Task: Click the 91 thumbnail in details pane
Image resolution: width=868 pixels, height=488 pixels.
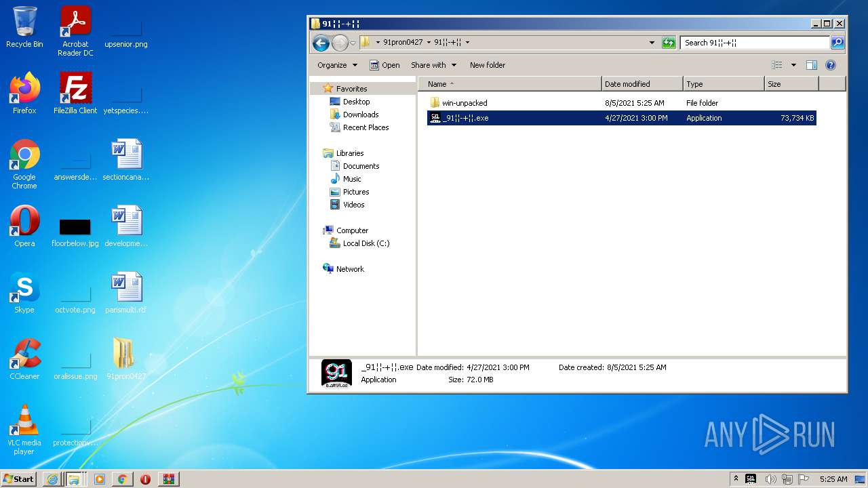Action: pos(336,373)
